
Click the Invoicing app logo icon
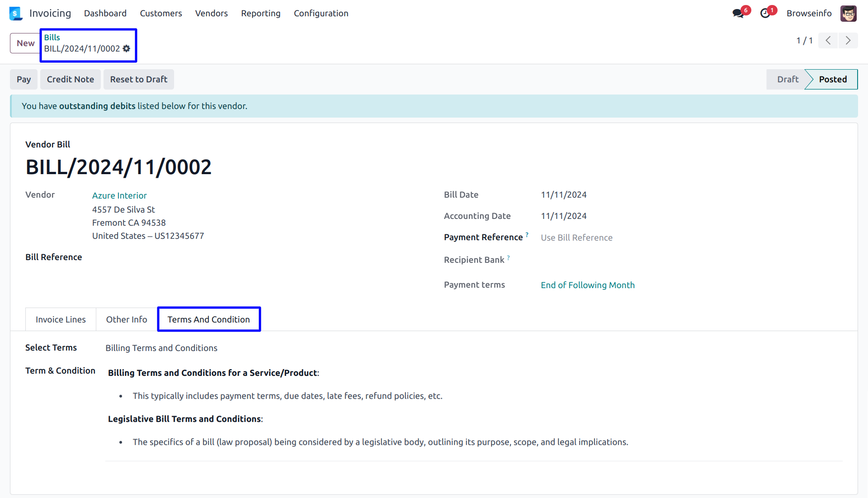(15, 13)
